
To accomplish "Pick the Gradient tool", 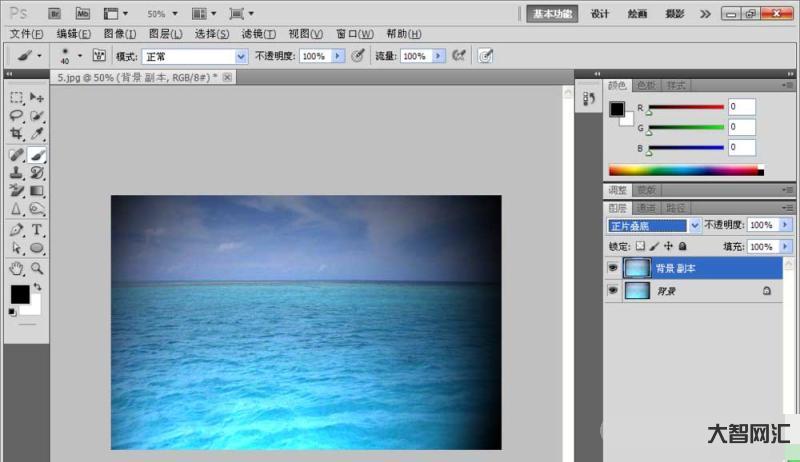I will [37, 191].
